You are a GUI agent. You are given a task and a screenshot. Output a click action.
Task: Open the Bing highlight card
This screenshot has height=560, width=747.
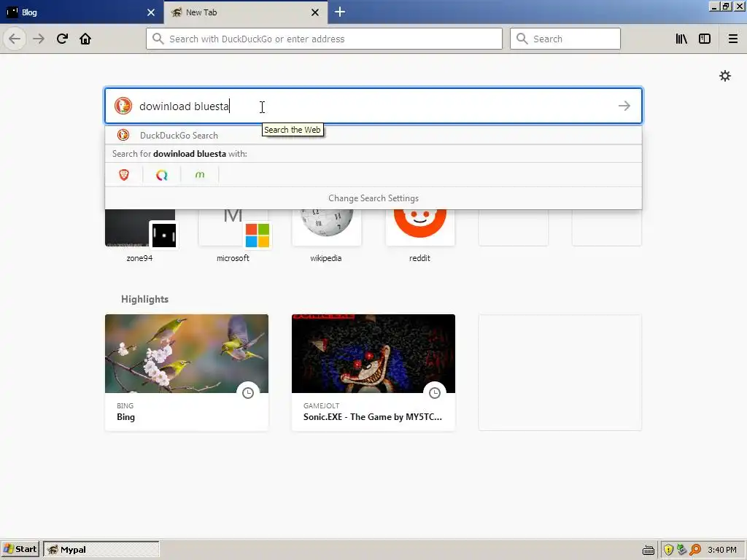(x=187, y=373)
